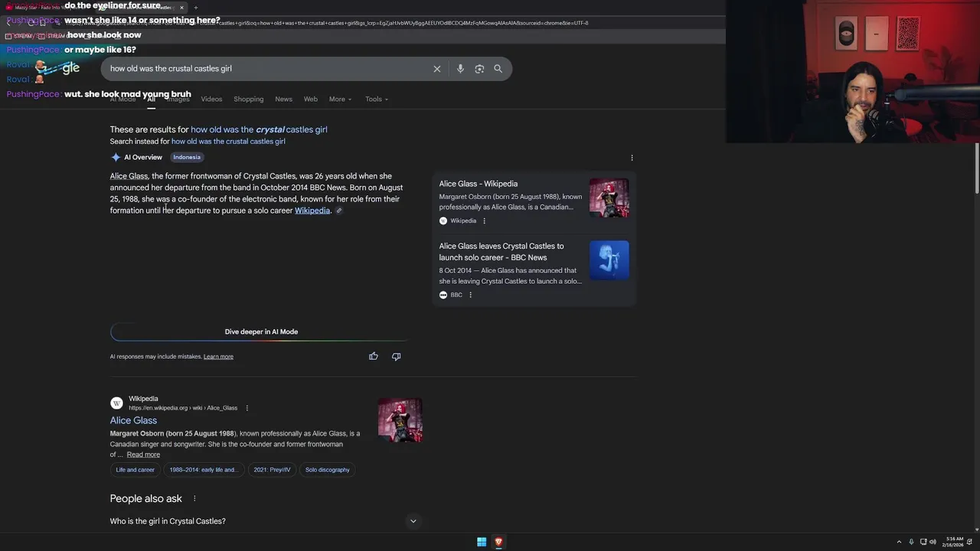
Task: Select the All results tab
Action: coord(151,99)
